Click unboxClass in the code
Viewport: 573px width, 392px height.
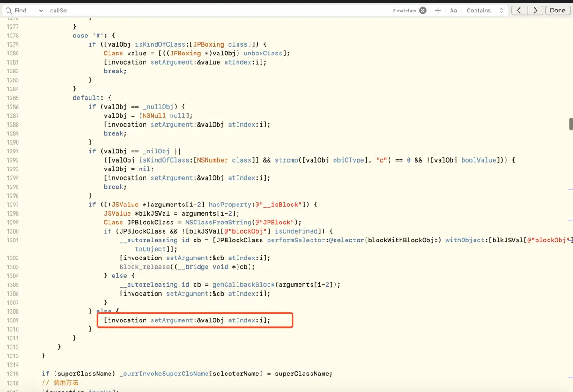point(263,54)
